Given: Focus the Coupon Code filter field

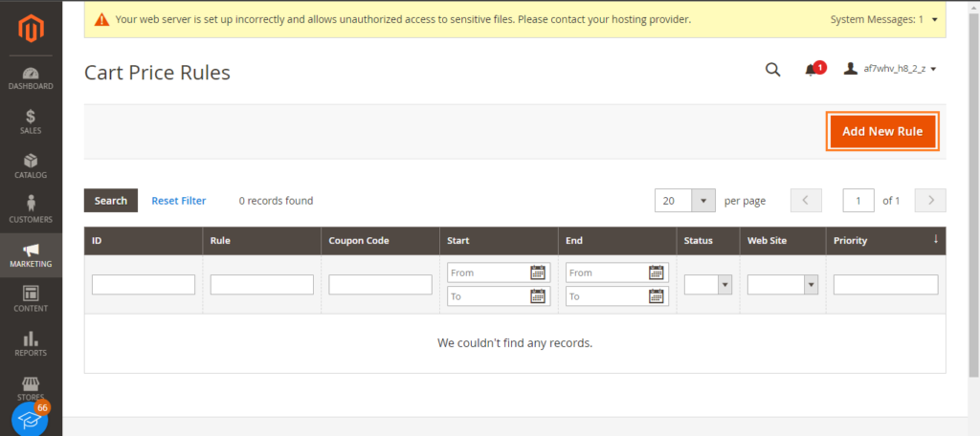Looking at the screenshot, I should point(380,285).
